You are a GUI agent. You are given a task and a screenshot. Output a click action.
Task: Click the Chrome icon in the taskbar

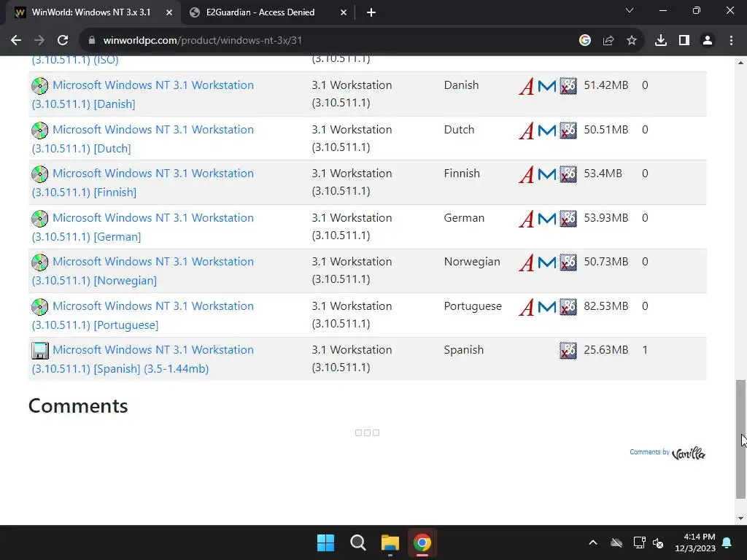pyautogui.click(x=422, y=542)
